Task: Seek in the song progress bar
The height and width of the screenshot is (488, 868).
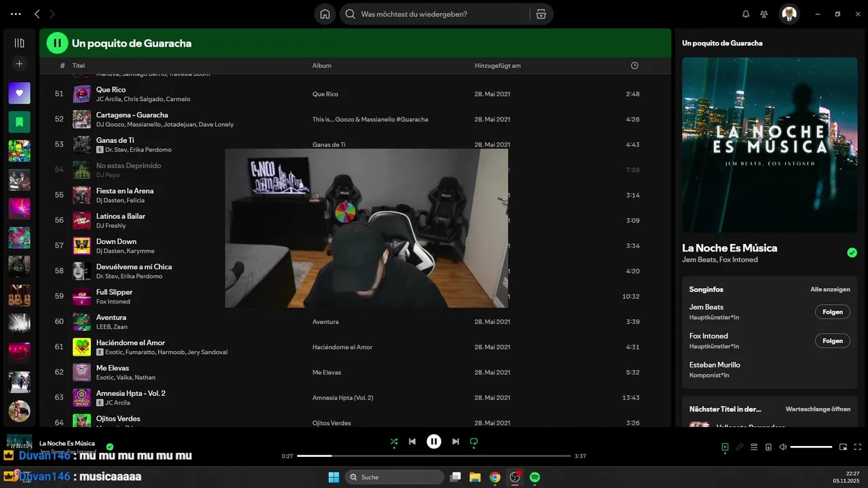Action: [434, 456]
